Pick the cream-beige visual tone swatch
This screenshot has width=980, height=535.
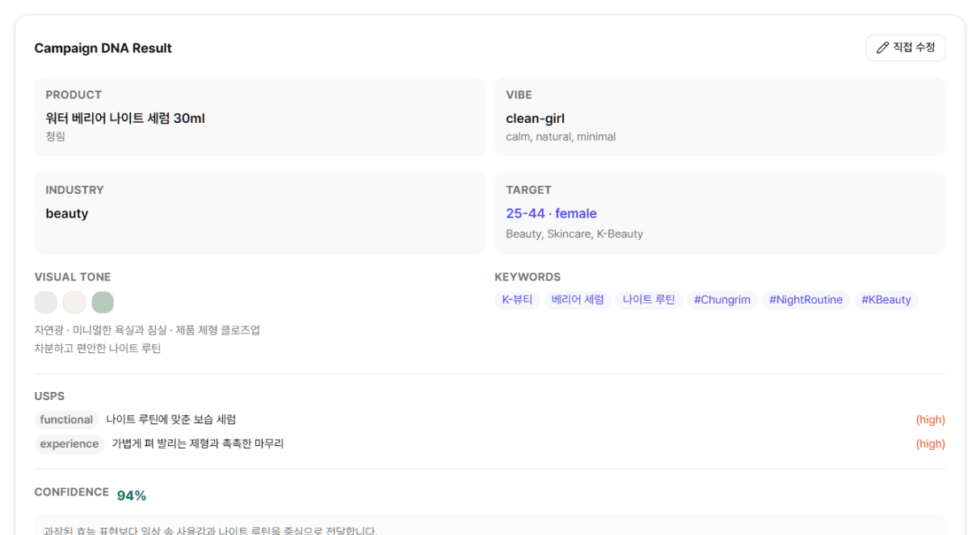click(x=74, y=302)
